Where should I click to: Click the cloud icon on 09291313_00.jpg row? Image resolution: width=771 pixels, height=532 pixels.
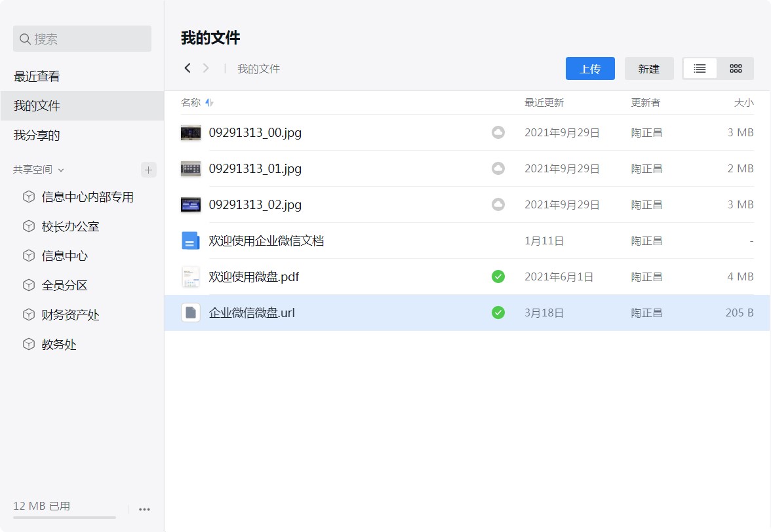pyautogui.click(x=498, y=133)
